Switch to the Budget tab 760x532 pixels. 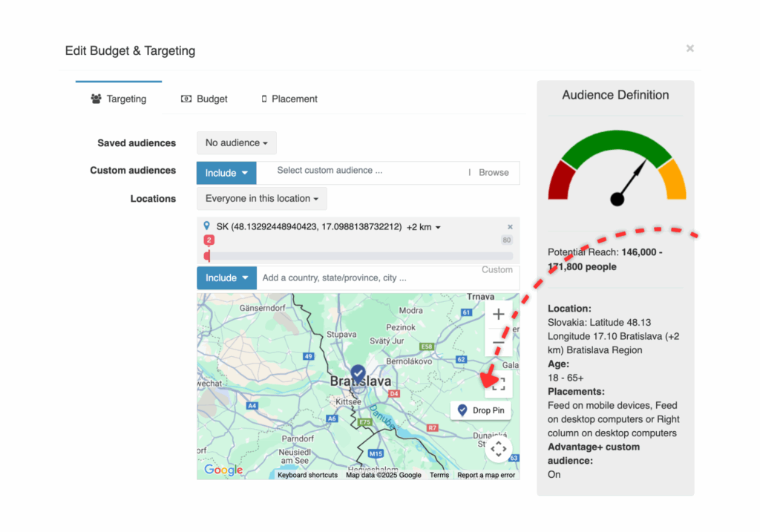coord(204,99)
